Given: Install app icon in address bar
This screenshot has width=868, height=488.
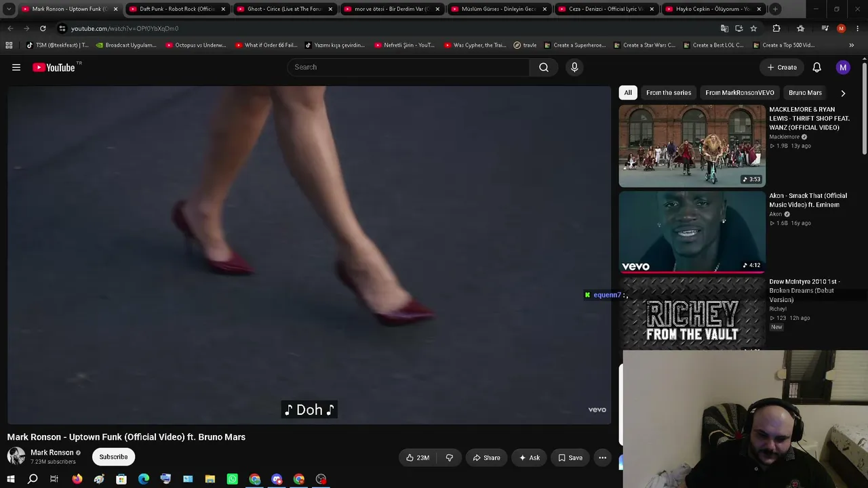Looking at the screenshot, I should pos(738,28).
